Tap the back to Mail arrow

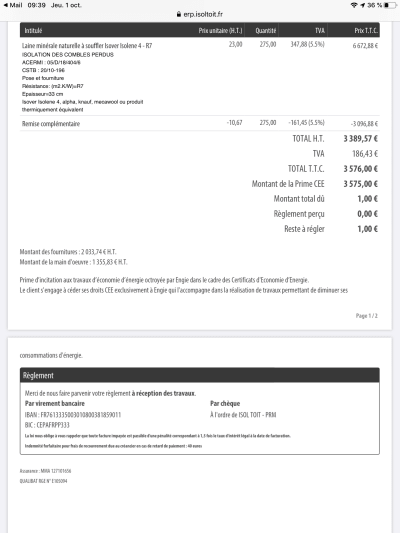[x=5, y=5]
